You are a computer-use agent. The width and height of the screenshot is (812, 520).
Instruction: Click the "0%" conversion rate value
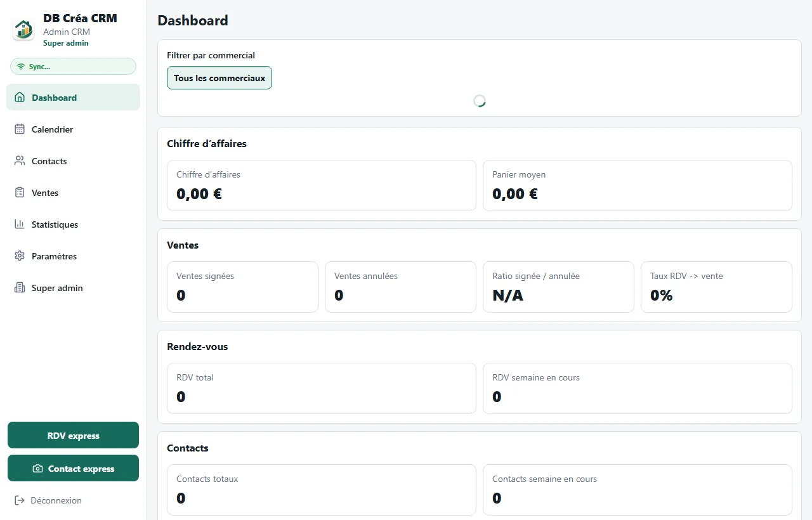[x=662, y=296]
